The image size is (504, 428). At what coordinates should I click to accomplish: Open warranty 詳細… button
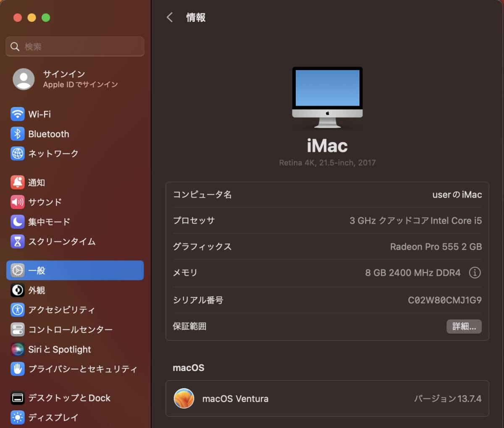point(464,326)
